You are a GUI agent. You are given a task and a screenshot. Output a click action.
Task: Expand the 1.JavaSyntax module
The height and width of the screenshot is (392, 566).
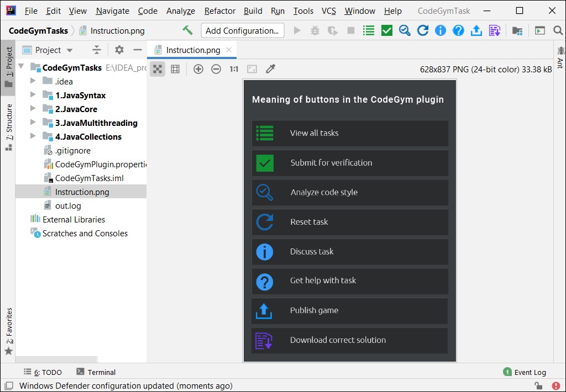pyautogui.click(x=33, y=94)
